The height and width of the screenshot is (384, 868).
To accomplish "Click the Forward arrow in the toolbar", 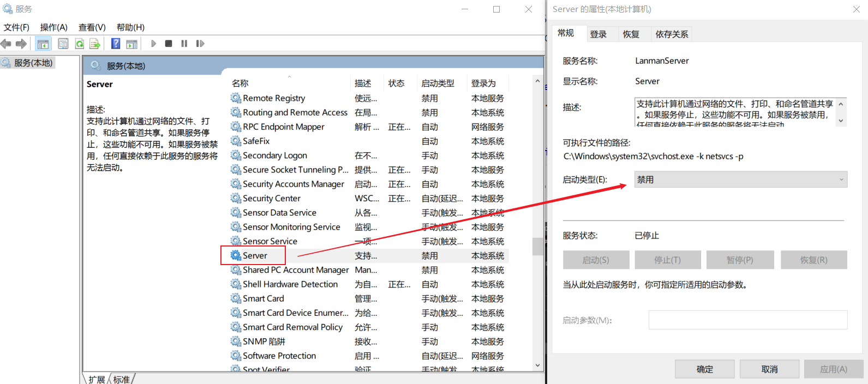I will click(21, 44).
